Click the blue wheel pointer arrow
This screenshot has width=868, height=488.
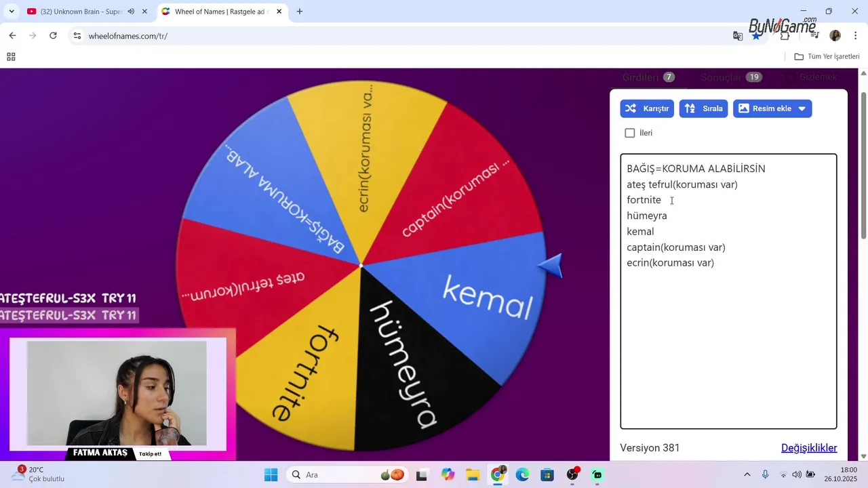[551, 265]
